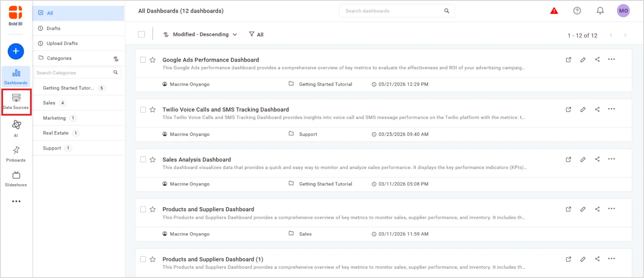This screenshot has height=278, width=644.
Task: Open the Twilio Voice Calls and SMS Tracking Dashboard
Action: (x=226, y=109)
